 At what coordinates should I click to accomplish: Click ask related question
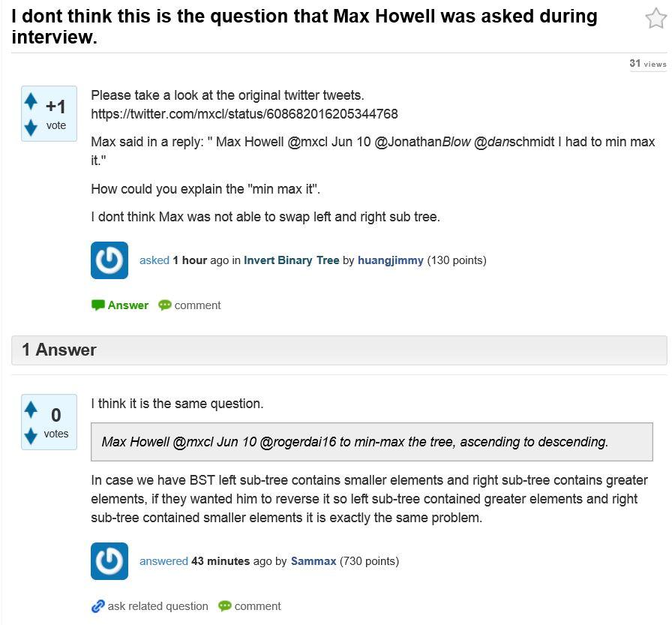pyautogui.click(x=157, y=605)
